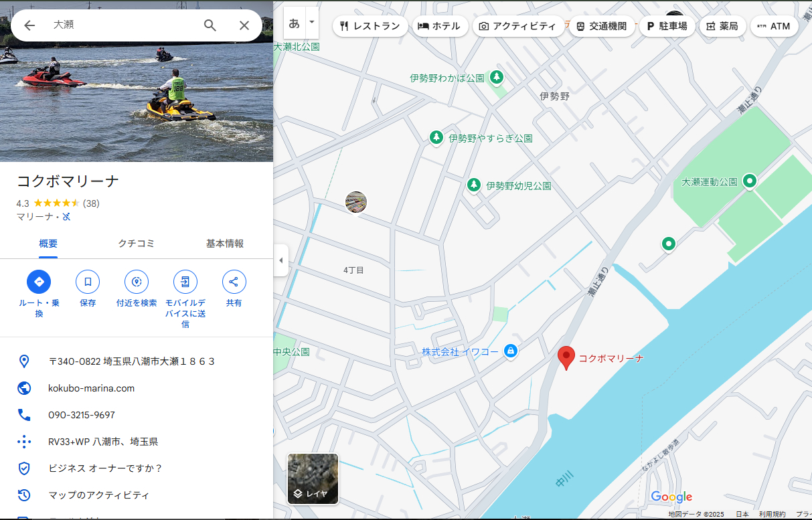The height and width of the screenshot is (520, 812).
Task: Filter by 駐車場 chip
Action: coord(667,26)
